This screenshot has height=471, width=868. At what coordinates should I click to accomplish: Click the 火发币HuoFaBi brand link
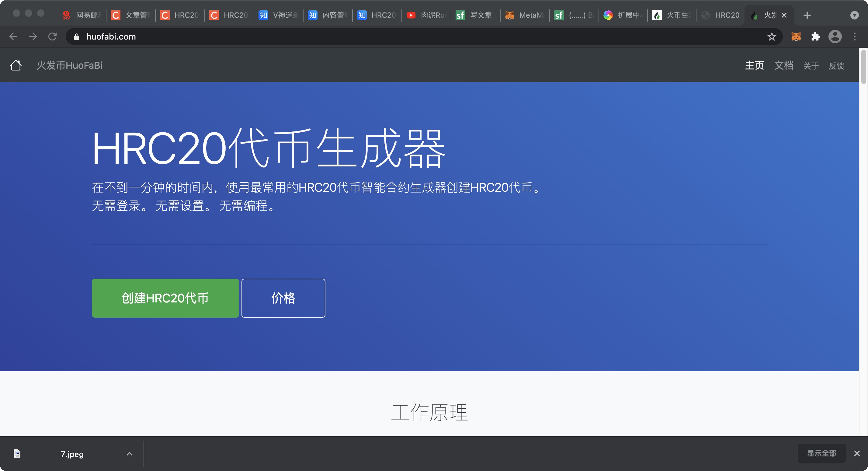[69, 65]
